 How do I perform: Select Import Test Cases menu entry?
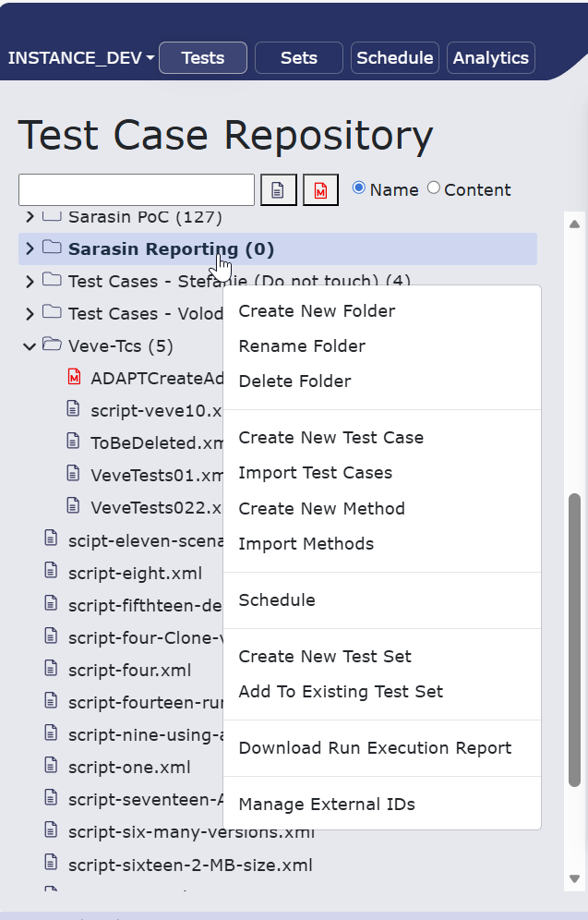381,473
